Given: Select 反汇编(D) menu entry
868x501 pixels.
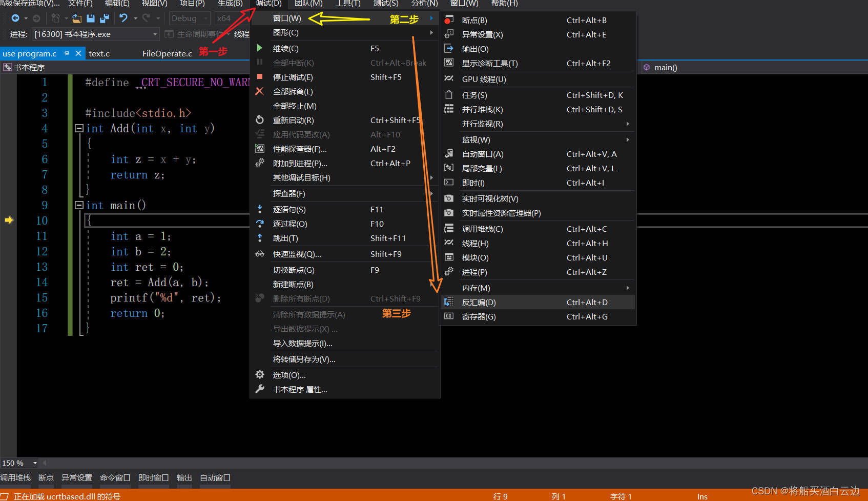Looking at the screenshot, I should pos(538,302).
